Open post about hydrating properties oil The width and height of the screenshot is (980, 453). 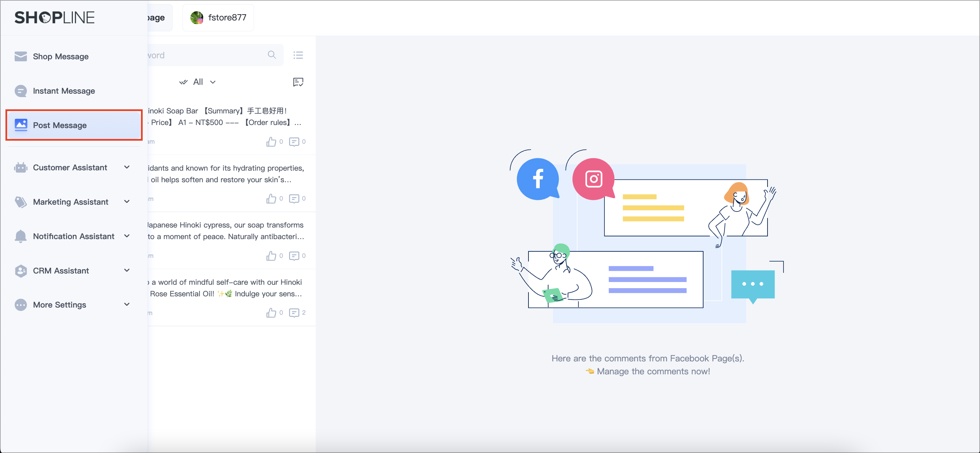tap(231, 184)
